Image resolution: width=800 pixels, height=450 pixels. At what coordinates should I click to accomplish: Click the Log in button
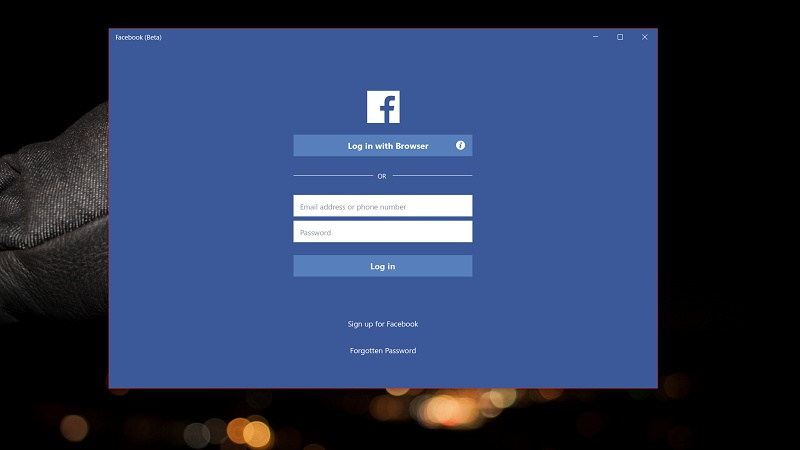click(383, 266)
